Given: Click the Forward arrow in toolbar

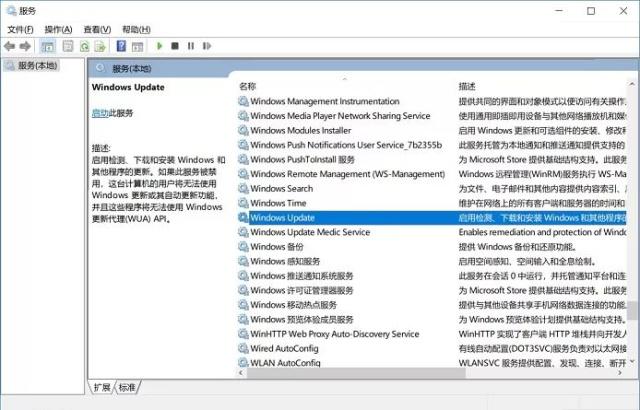Looking at the screenshot, I should coord(25,46).
